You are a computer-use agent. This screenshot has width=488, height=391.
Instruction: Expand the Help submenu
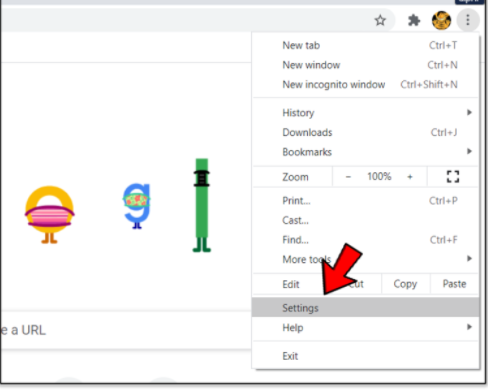click(366, 327)
